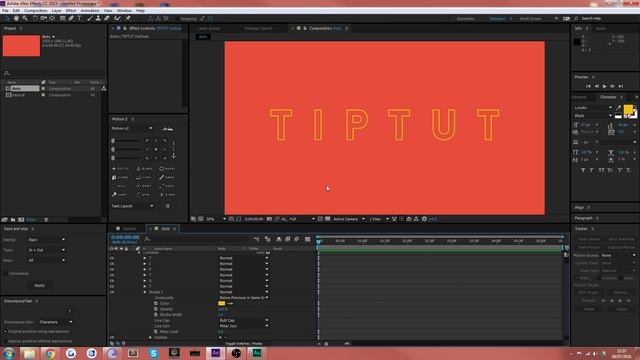Delete selected project item with trash icon
The width and height of the screenshot is (640, 360).
[x=46, y=220]
